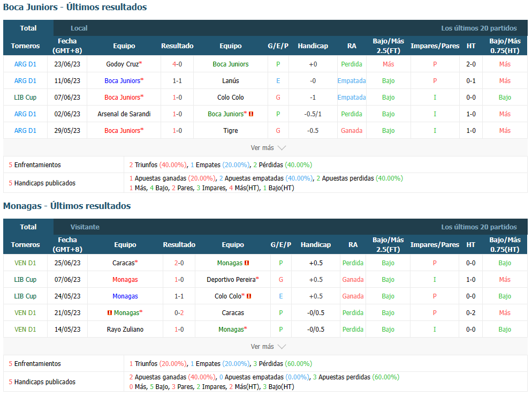
Task: Open Los últimos 20 partidos selector for Boca Juniors
Action: point(478,28)
